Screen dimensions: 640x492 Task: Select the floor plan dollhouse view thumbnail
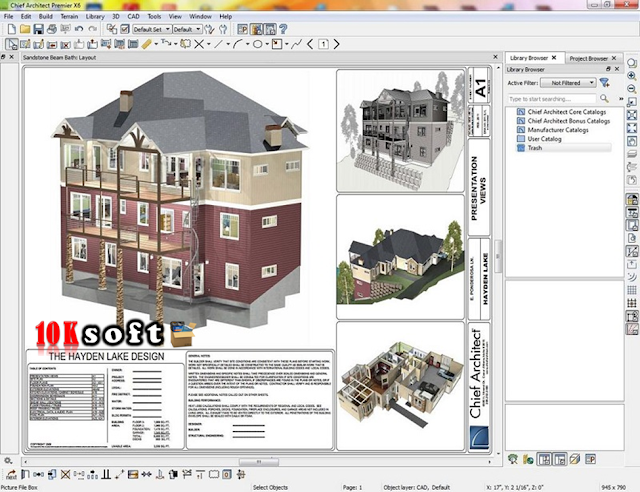(x=400, y=386)
